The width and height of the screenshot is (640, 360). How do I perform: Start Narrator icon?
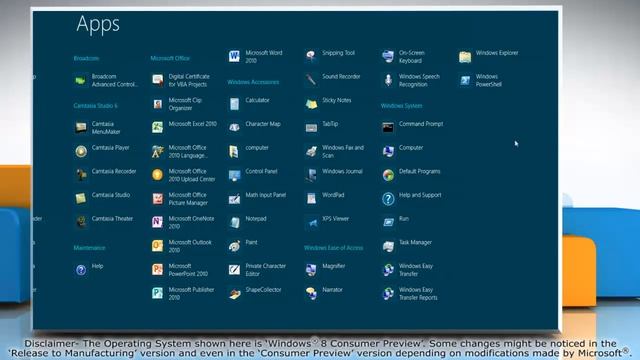[x=311, y=293]
